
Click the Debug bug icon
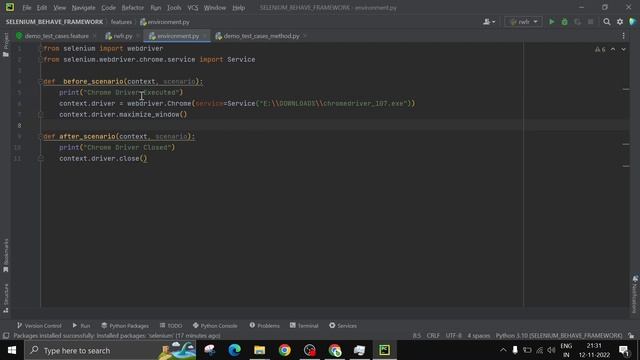point(564,22)
